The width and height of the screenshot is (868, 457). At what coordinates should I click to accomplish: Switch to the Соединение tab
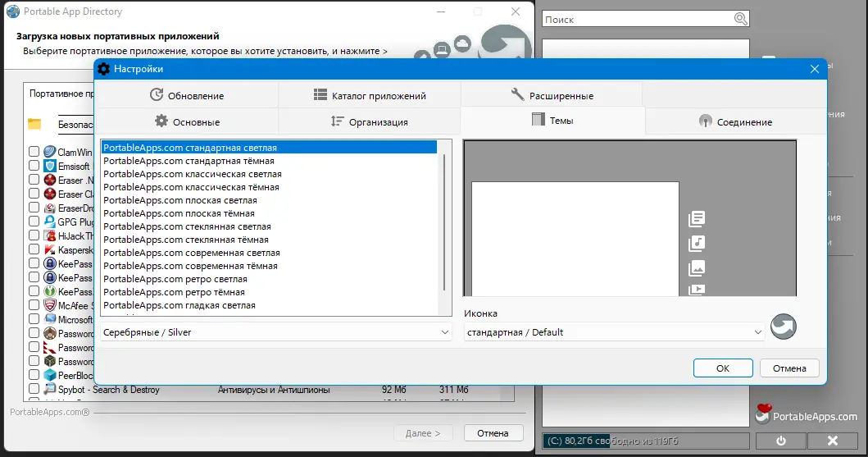point(736,122)
